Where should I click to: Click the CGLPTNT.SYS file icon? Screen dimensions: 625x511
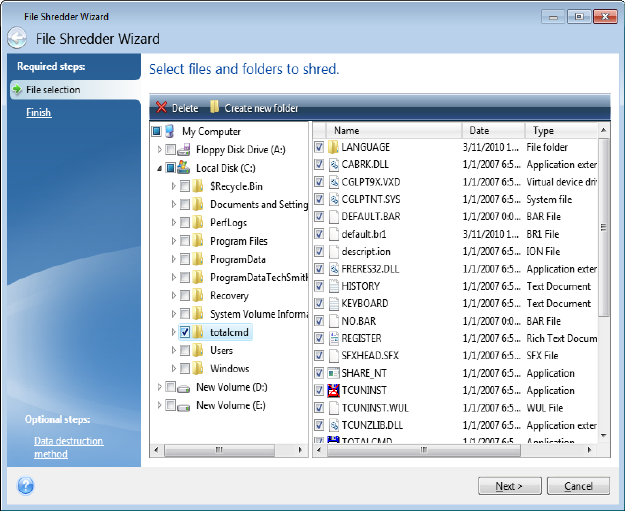[x=334, y=199]
